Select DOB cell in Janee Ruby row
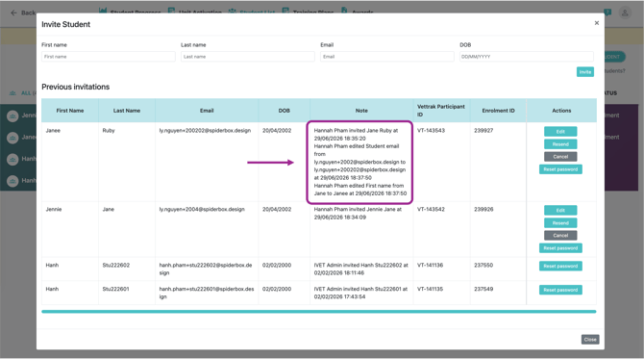Viewport: 644px width, 359px height. tap(277, 131)
